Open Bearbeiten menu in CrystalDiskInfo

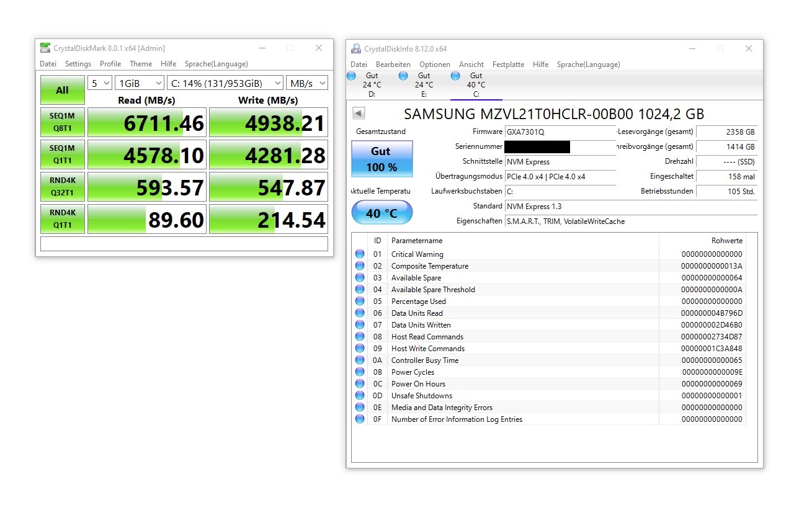coord(393,65)
